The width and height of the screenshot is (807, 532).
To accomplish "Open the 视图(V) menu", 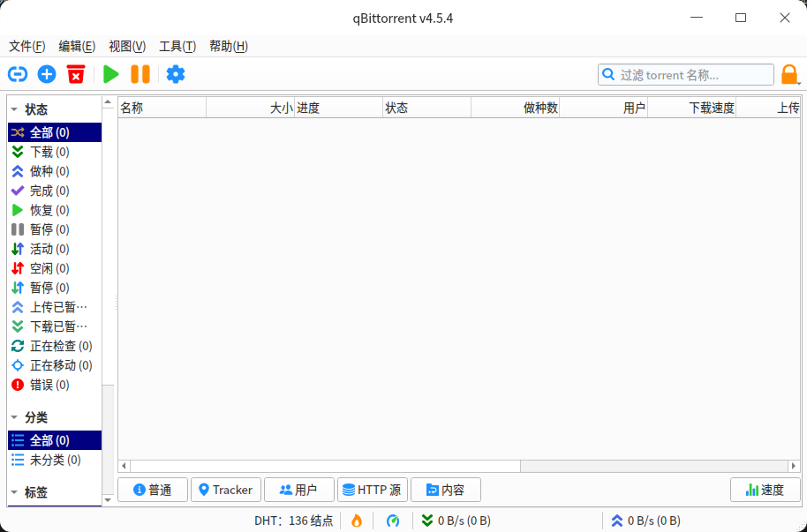I will click(127, 46).
